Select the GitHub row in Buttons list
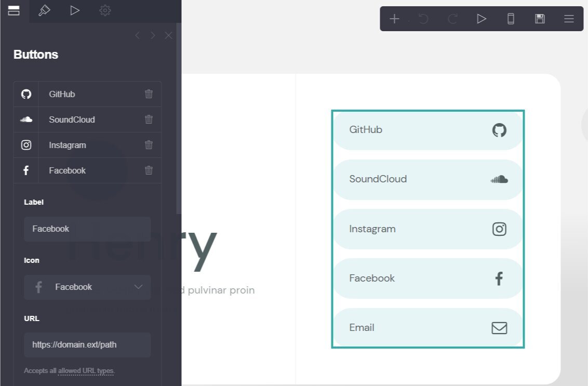Image resolution: width=588 pixels, height=386 pixels. 88,94
